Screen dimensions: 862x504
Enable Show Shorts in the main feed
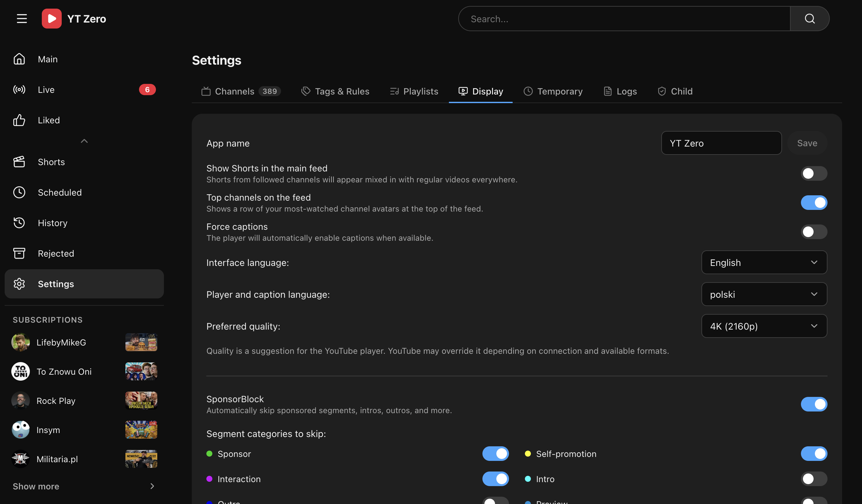[x=814, y=173]
